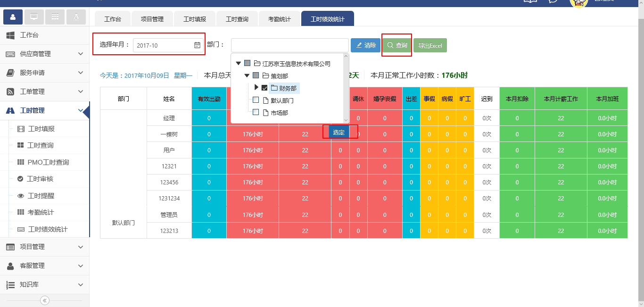This screenshot has width=644, height=307.
Task: Click the chat bubble icon in header
Action: pyautogui.click(x=553, y=2)
